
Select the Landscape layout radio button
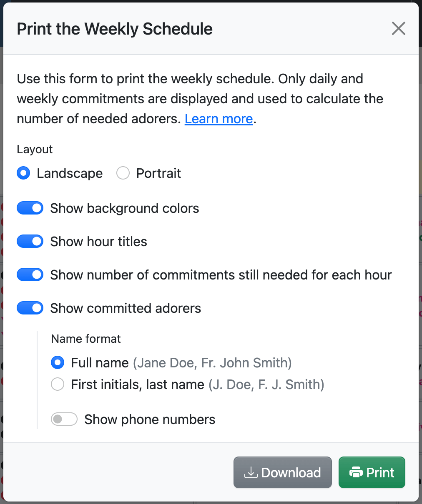pyautogui.click(x=23, y=173)
